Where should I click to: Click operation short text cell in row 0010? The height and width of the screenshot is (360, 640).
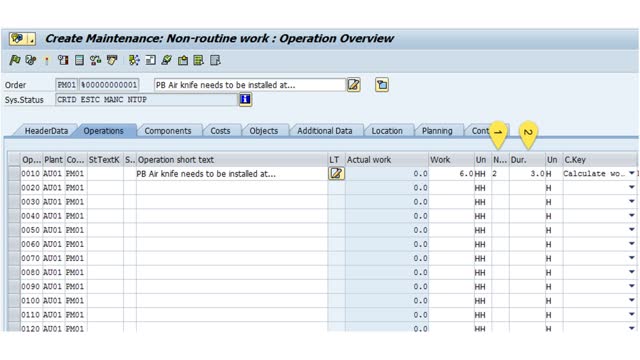[231, 173]
